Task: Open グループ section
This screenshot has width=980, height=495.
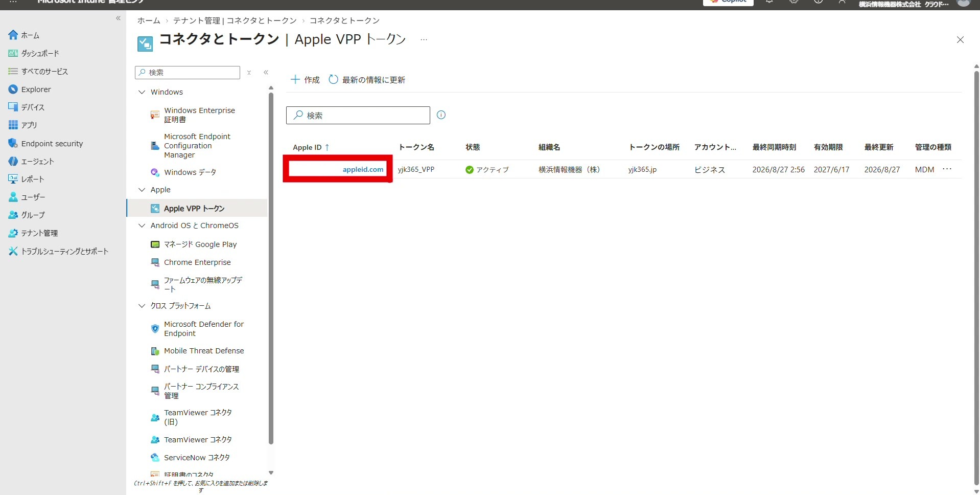Action: pos(27,215)
